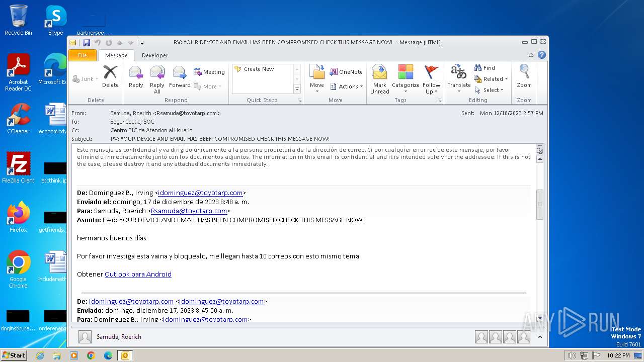Open CCleaner desktop shortcut
The width and height of the screenshot is (644, 362).
click(x=18, y=119)
